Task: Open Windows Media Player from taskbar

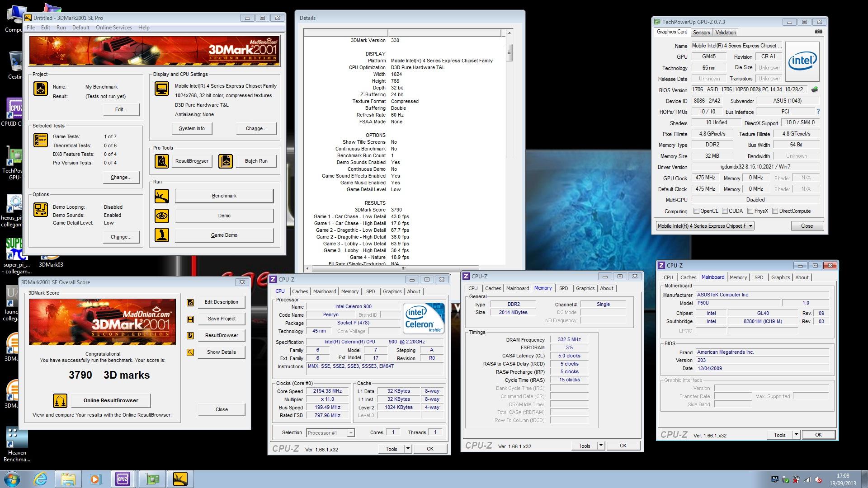Action: coord(95,479)
